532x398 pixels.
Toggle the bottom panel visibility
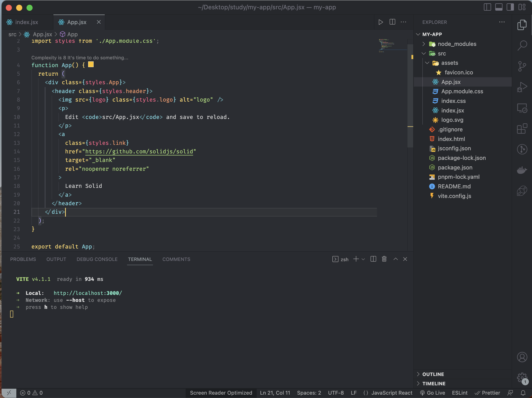(x=499, y=7)
